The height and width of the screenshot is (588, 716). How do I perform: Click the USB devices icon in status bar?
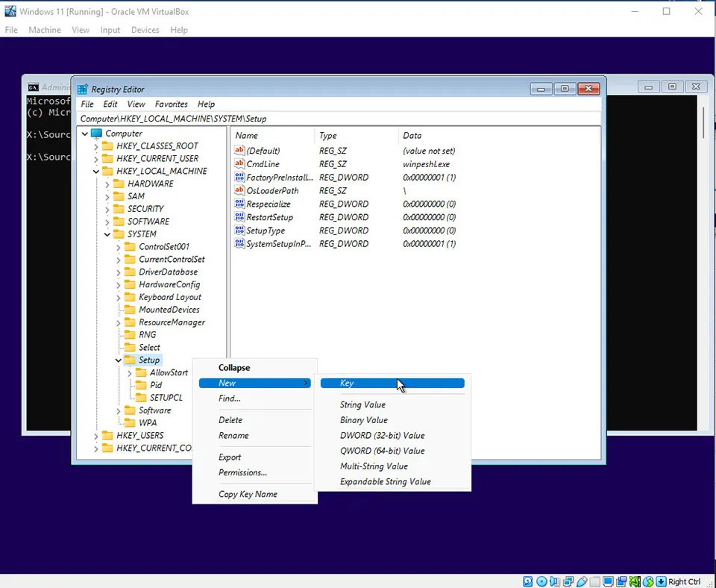582,581
